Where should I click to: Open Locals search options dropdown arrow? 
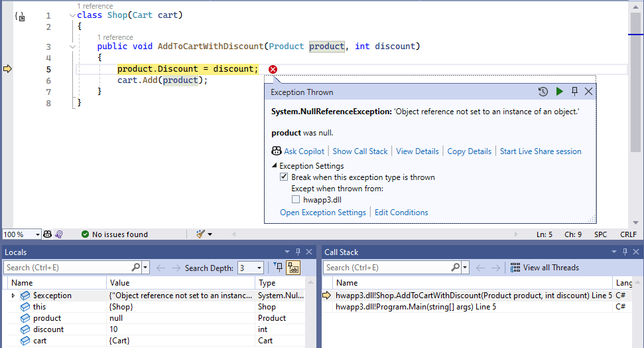pos(145,268)
